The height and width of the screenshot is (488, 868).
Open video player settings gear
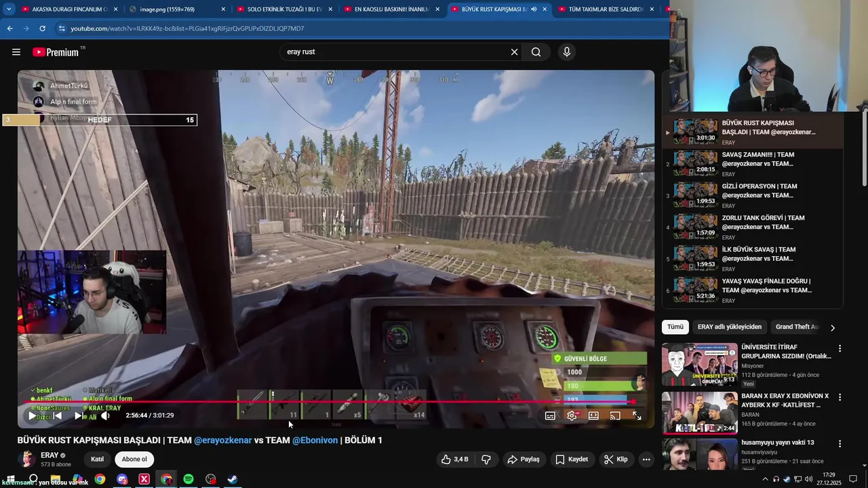point(572,415)
